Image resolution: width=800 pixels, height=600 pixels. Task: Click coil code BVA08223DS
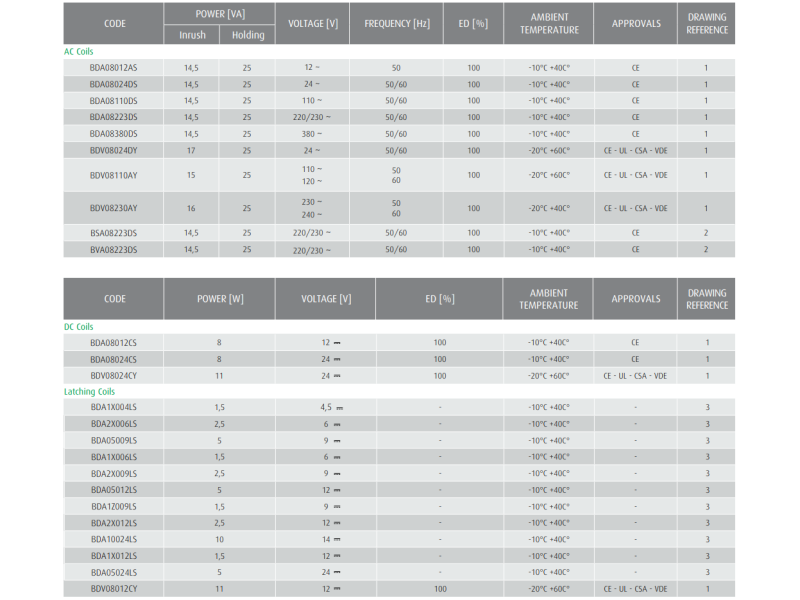pos(114,249)
